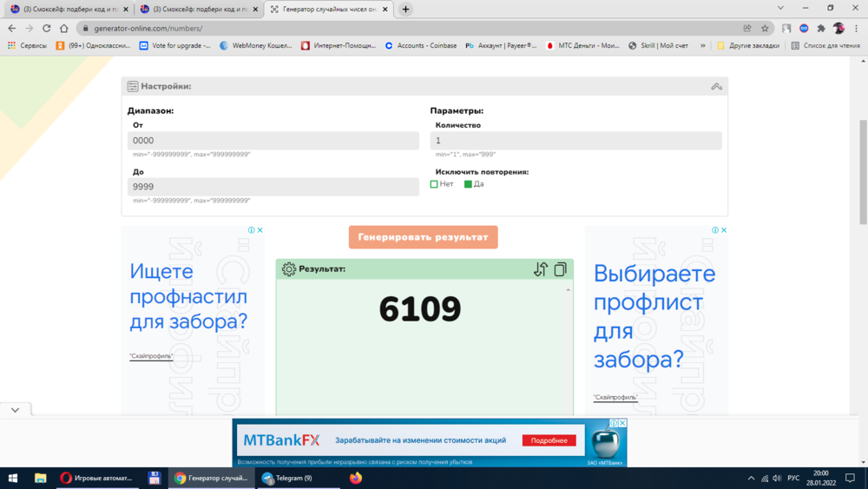The height and width of the screenshot is (489, 868).
Task: Open Firefox from the taskbar
Action: click(x=355, y=478)
